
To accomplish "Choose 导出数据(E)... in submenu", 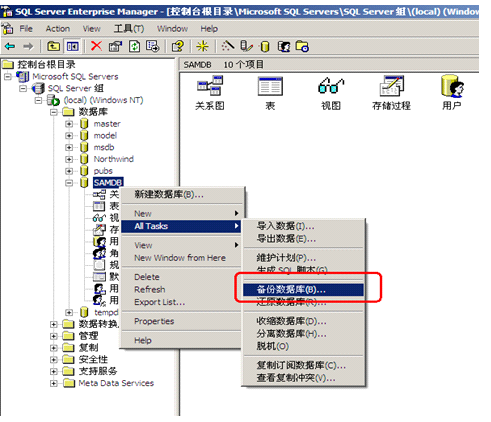I will pos(303,239).
